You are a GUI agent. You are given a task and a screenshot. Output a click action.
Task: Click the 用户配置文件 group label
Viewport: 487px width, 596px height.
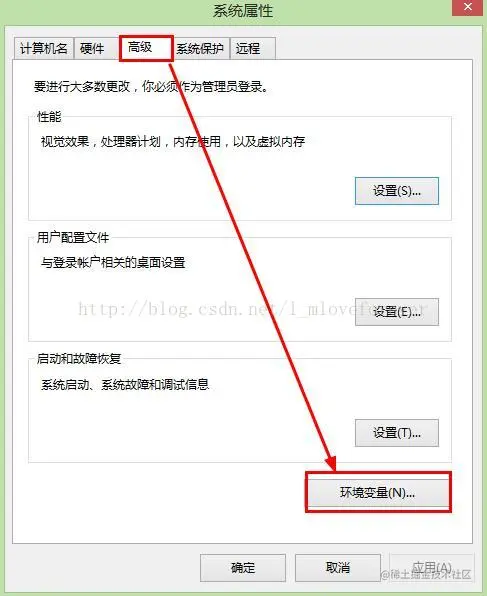73,238
